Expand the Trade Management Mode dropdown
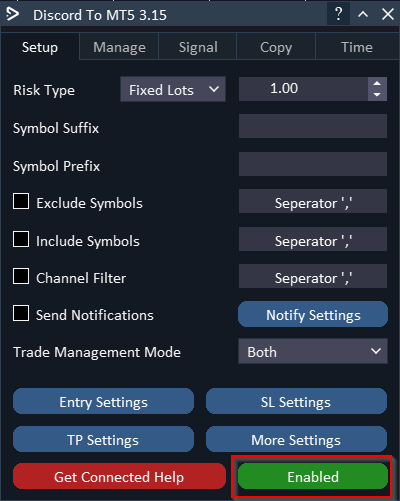This screenshot has width=400, height=501. click(313, 351)
